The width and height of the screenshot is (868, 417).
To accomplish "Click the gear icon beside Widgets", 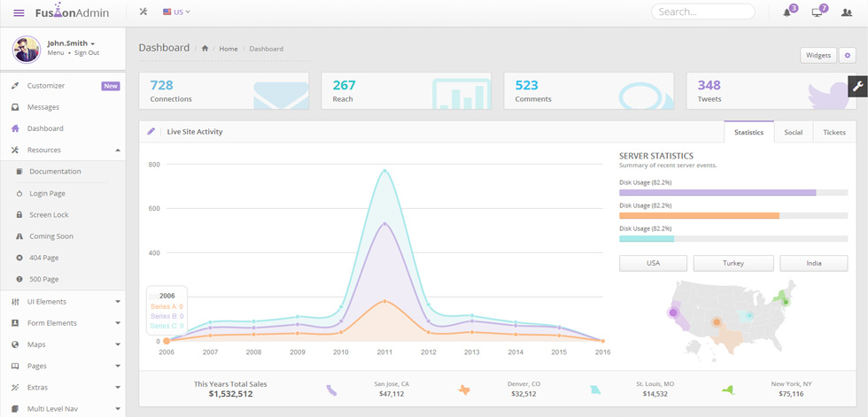I will [x=847, y=55].
